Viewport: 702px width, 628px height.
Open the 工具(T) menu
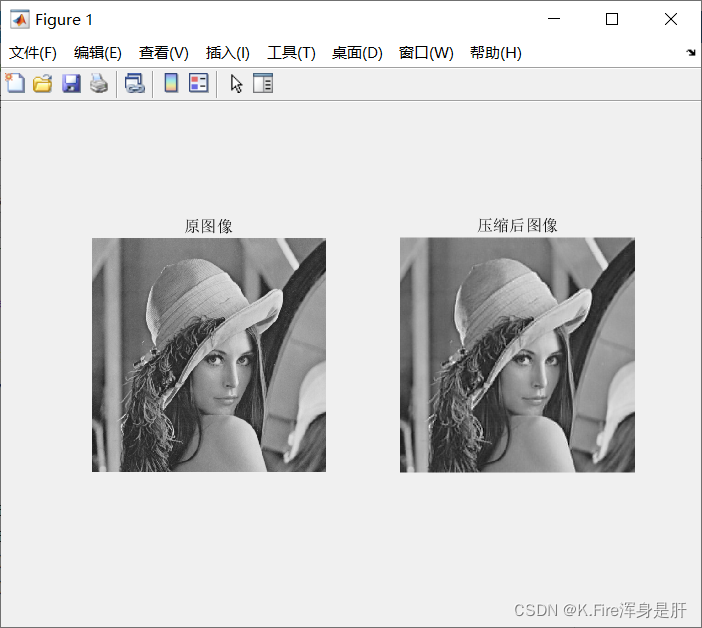click(x=291, y=53)
